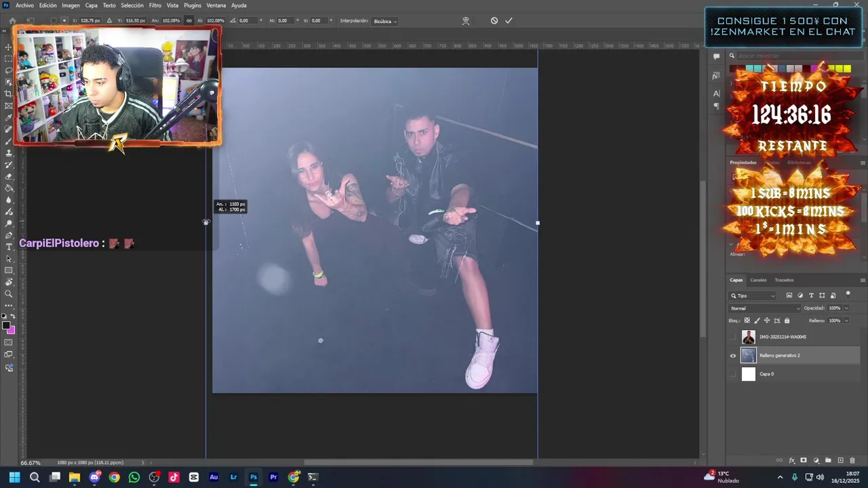Commit the transform with the checkmark
868x488 pixels.
point(509,20)
